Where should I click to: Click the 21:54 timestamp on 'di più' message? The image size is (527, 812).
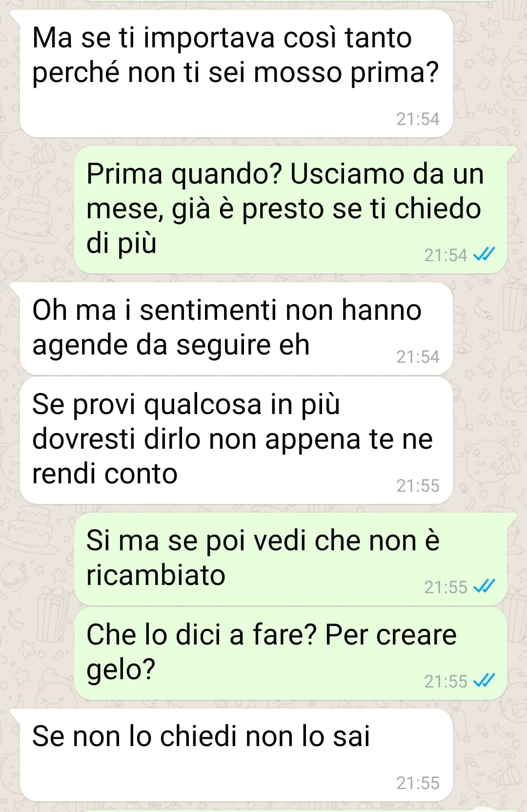(446, 255)
